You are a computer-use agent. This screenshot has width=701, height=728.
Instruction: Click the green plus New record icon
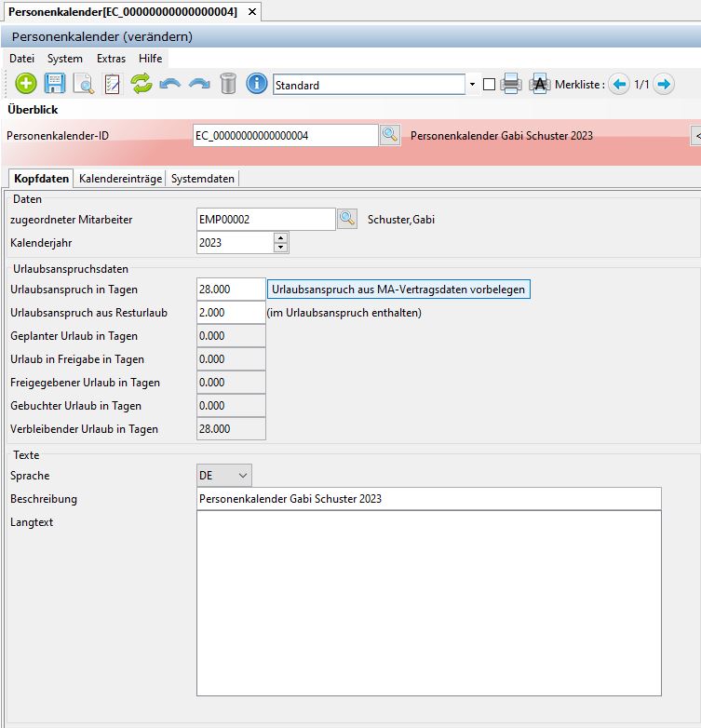click(26, 84)
